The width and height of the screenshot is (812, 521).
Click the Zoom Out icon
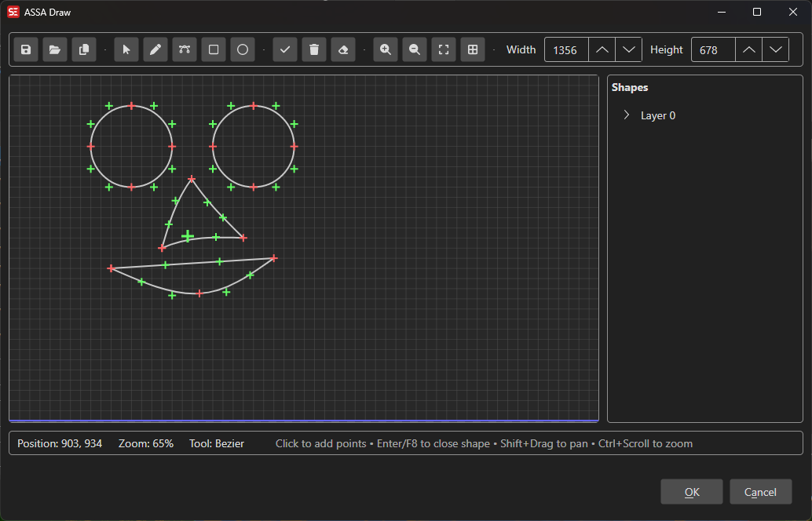coord(414,49)
